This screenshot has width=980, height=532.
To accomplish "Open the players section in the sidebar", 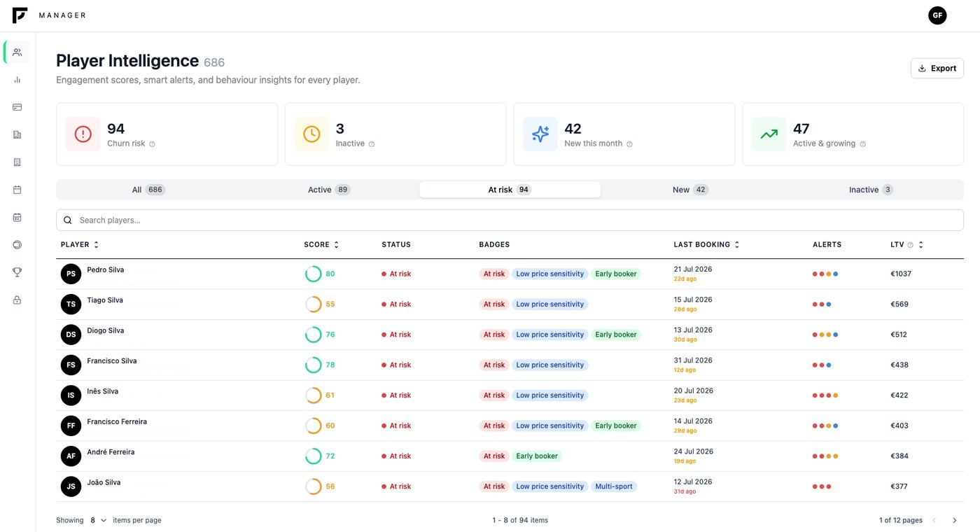I will click(x=17, y=52).
